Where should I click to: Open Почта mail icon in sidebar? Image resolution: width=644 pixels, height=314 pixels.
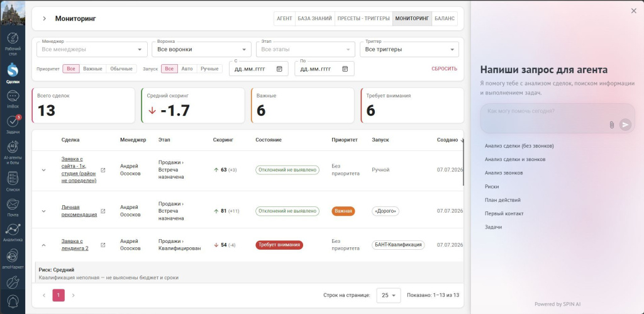pyautogui.click(x=13, y=208)
